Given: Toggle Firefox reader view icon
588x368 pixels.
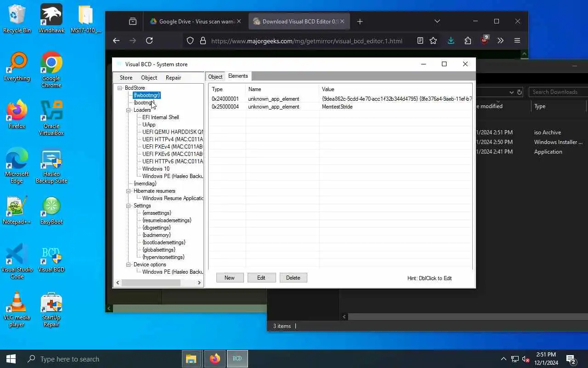Looking at the screenshot, I should 420,40.
